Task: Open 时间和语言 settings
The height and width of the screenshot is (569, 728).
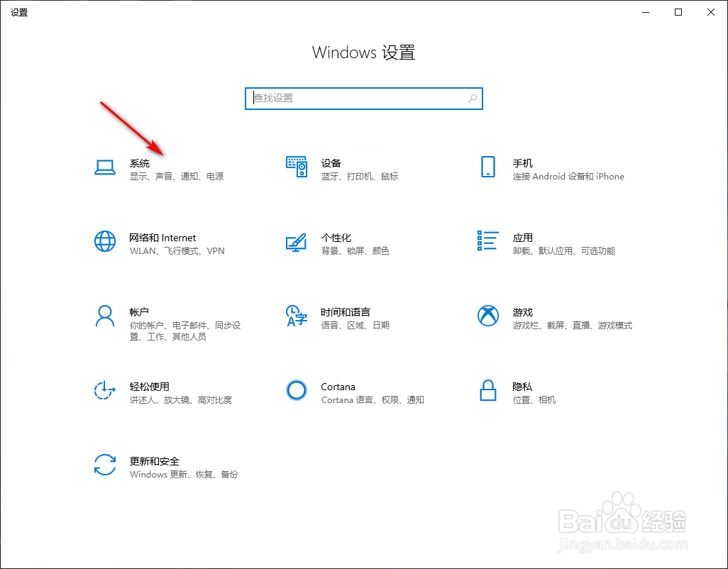Action: coord(346,312)
